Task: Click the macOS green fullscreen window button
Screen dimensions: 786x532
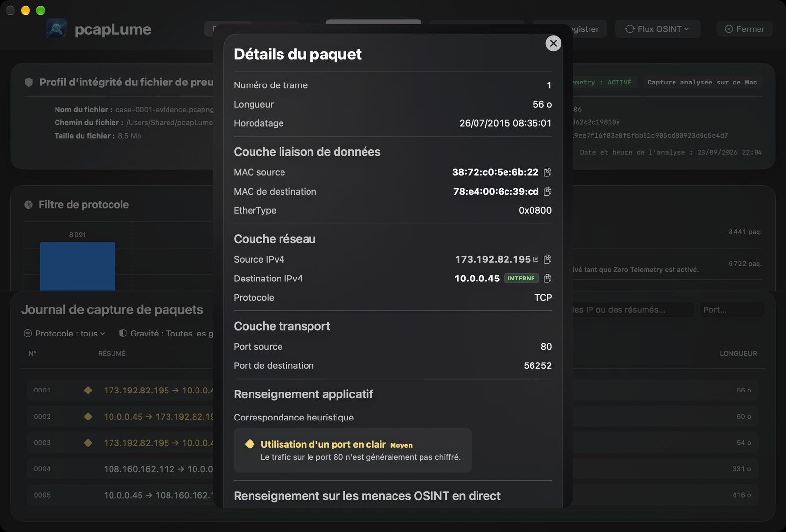Action: 41,10
